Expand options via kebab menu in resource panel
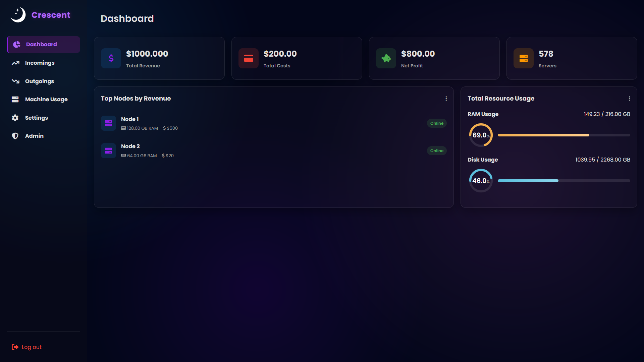This screenshot has height=362, width=644. pos(630,99)
